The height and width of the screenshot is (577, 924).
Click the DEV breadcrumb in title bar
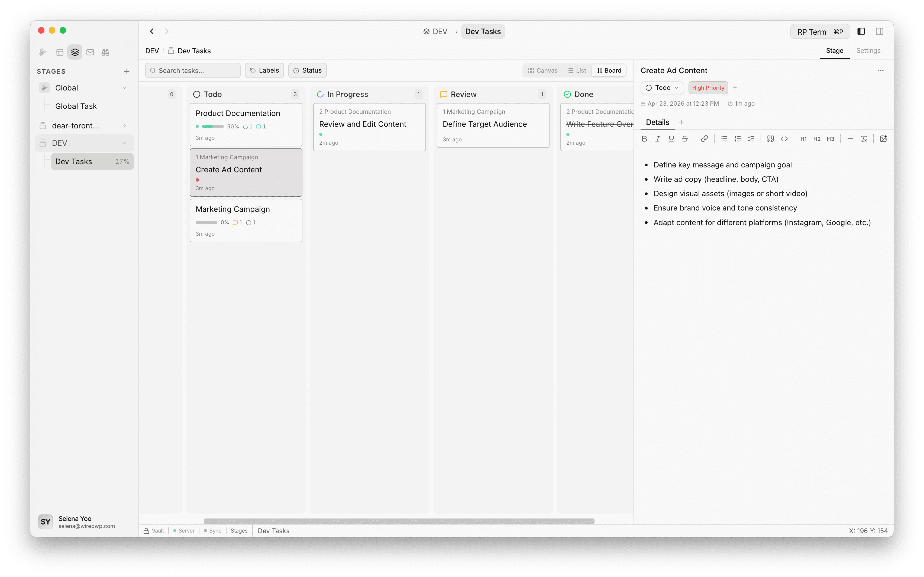[x=435, y=32]
